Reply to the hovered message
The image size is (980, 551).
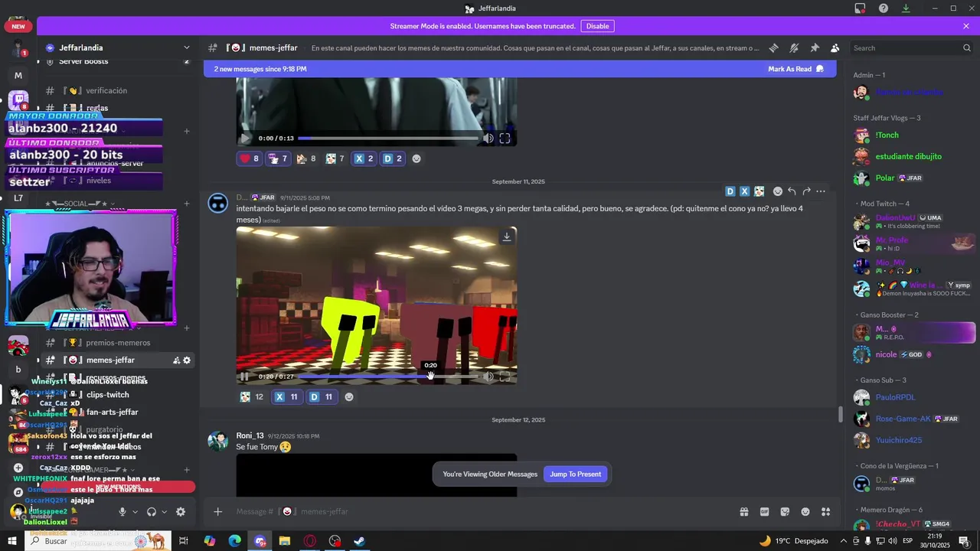point(792,191)
